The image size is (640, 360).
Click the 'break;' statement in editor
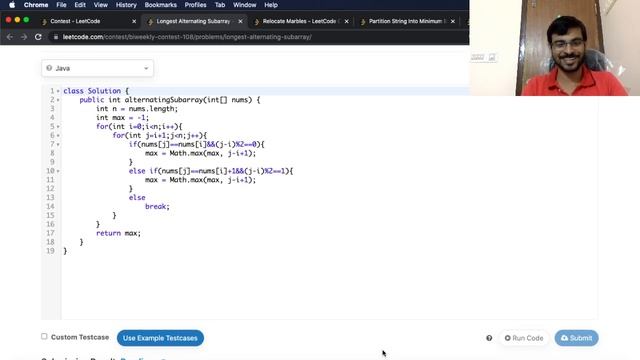(x=157, y=207)
